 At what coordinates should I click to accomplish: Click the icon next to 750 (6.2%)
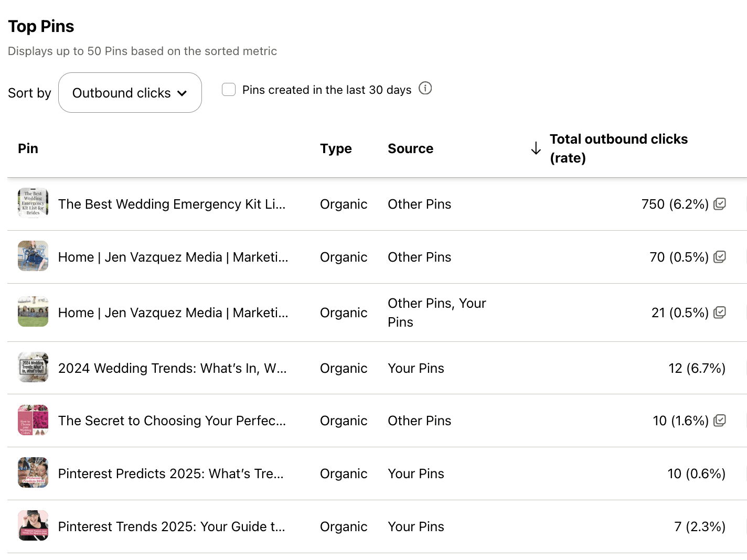[720, 204]
